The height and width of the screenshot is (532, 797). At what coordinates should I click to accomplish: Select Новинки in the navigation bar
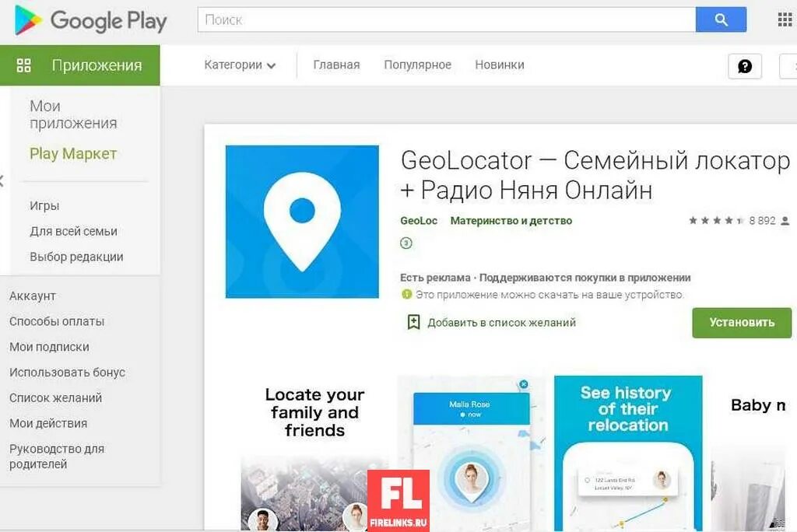tap(500, 65)
